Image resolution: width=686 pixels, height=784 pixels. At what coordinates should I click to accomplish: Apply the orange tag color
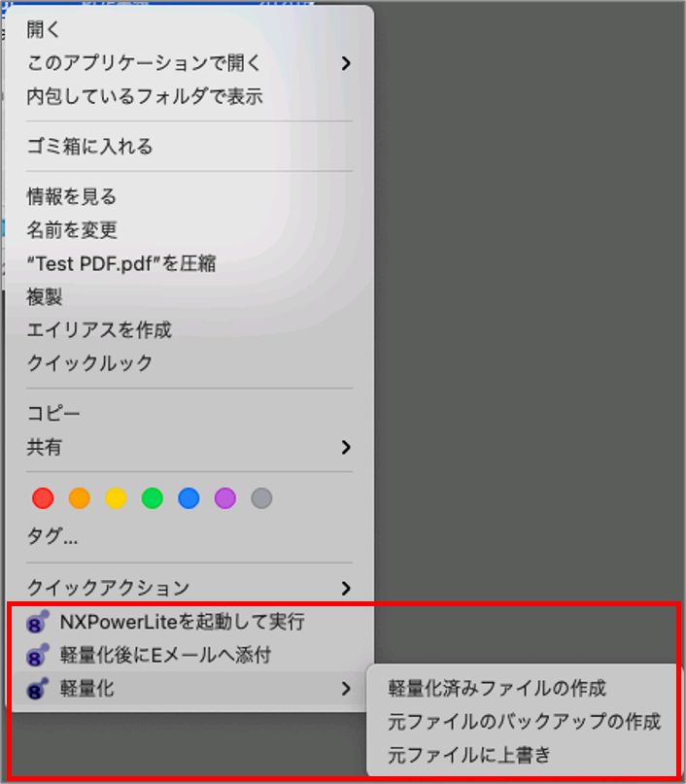pos(80,498)
